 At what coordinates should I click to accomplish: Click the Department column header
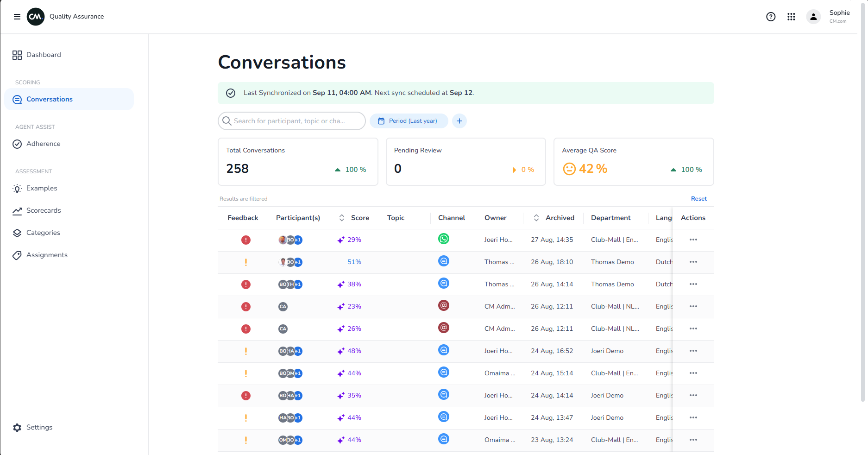pos(610,218)
